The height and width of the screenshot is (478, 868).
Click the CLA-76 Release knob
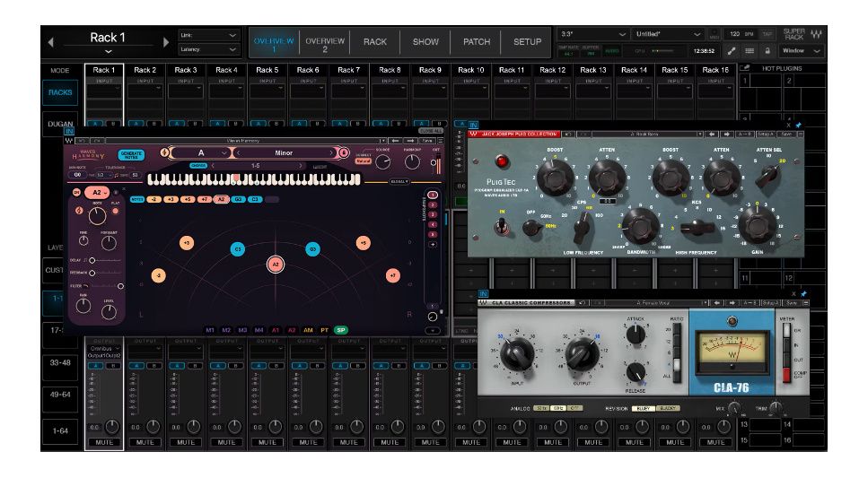point(636,372)
